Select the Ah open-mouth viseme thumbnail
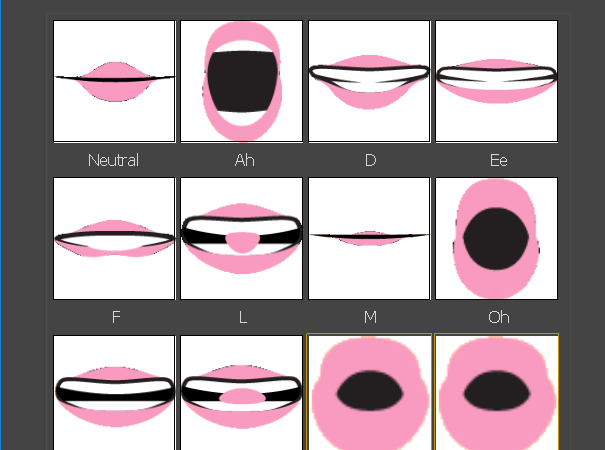The height and width of the screenshot is (450, 605). [242, 81]
